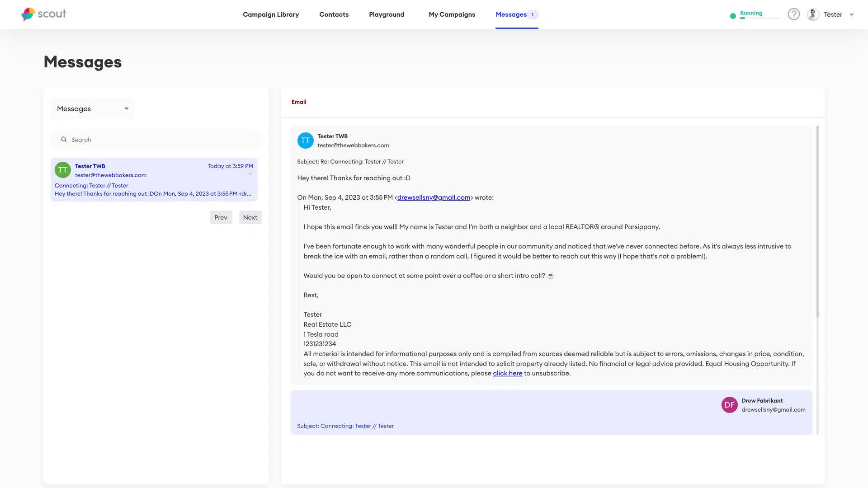The width and height of the screenshot is (868, 488).
Task: Open the help/support icon
Action: [x=794, y=14]
